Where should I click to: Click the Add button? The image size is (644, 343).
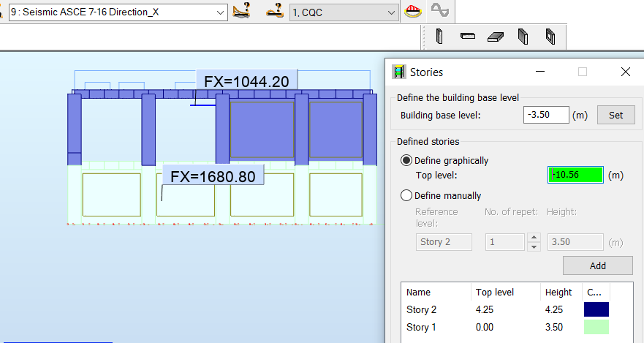point(598,265)
